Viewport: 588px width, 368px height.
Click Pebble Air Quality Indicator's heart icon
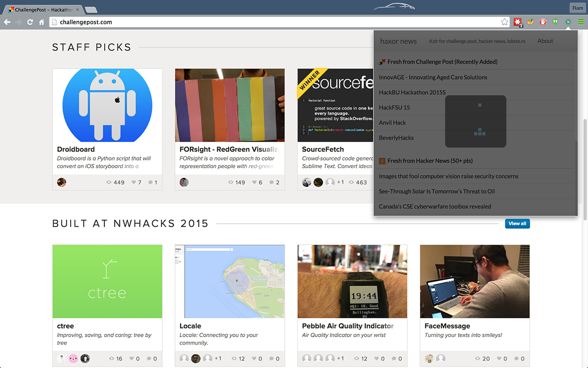377,359
